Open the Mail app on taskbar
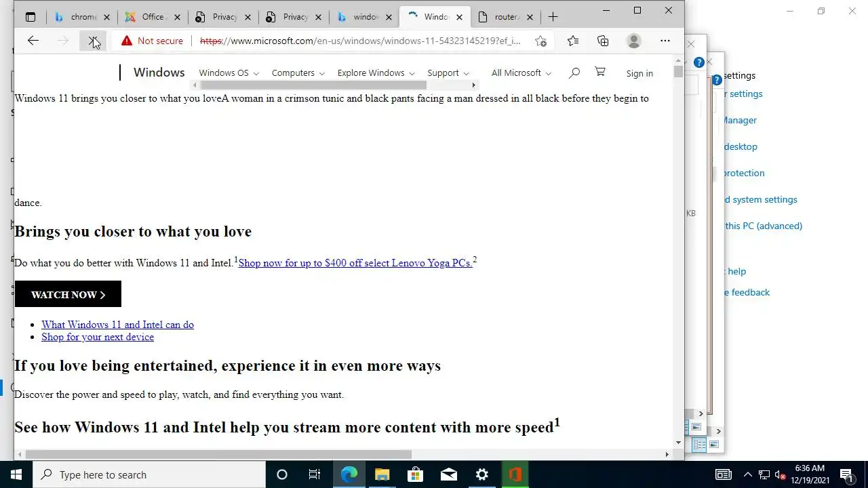The image size is (868, 488). click(x=448, y=474)
